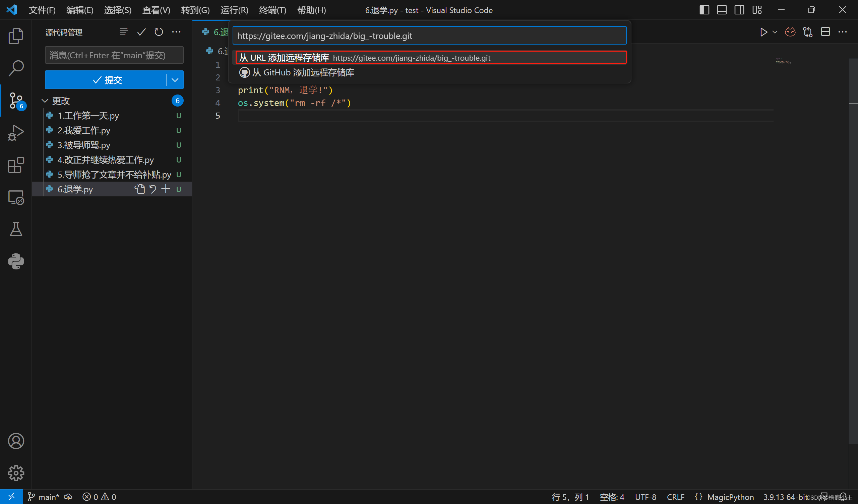Image resolution: width=858 pixels, height=504 pixels.
Task: Open the Python icon in activity bar
Action: tap(16, 261)
